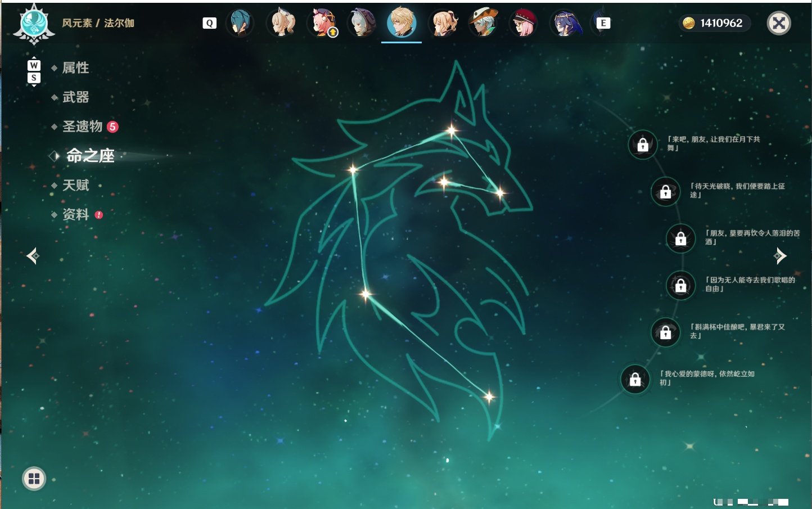Open the 命之座 constellation page
Screen dimensions: 812x509
pos(90,156)
